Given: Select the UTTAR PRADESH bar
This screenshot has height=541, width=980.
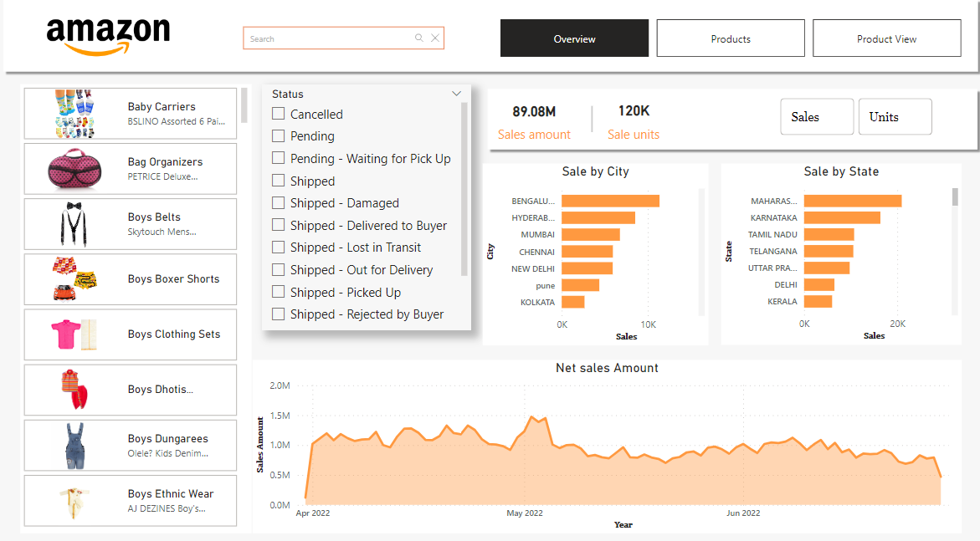Looking at the screenshot, I should click(x=827, y=268).
